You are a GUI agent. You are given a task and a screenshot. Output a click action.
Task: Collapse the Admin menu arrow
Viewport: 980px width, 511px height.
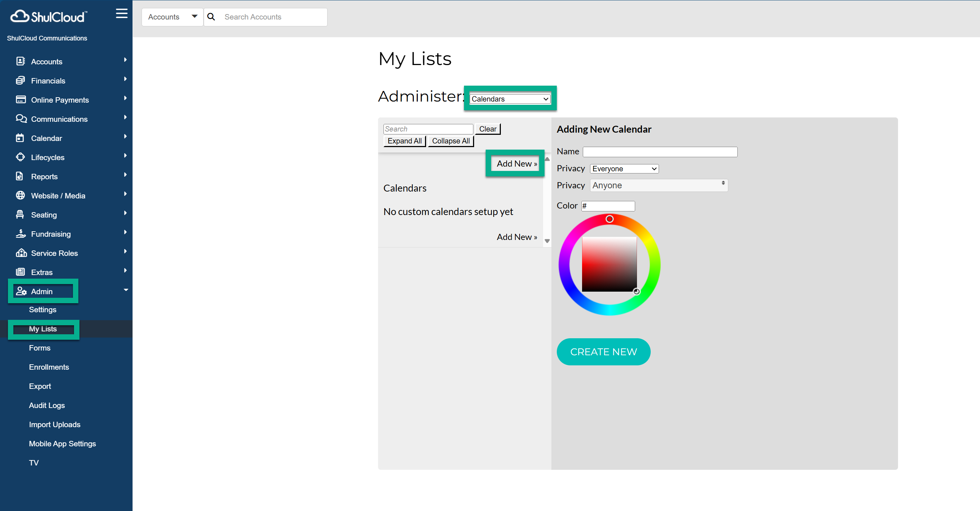tap(126, 290)
